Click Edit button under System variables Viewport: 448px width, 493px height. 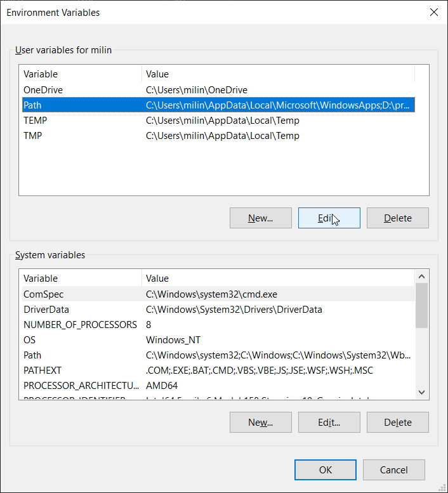tap(329, 423)
